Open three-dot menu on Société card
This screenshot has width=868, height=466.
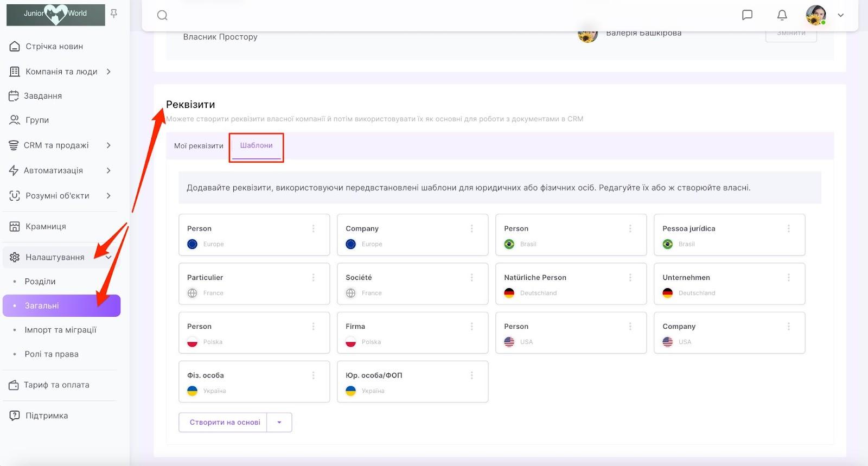click(x=471, y=278)
